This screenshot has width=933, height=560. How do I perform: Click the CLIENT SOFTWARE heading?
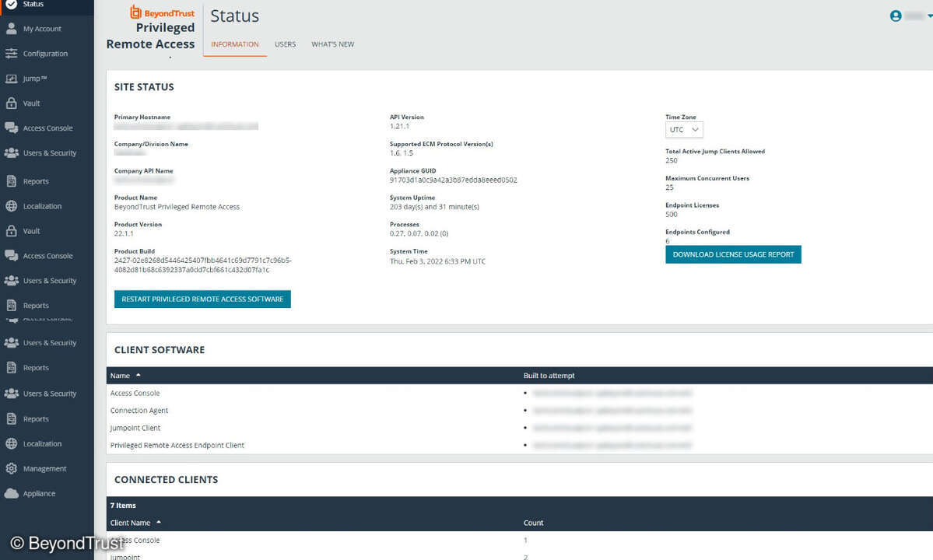click(x=160, y=350)
